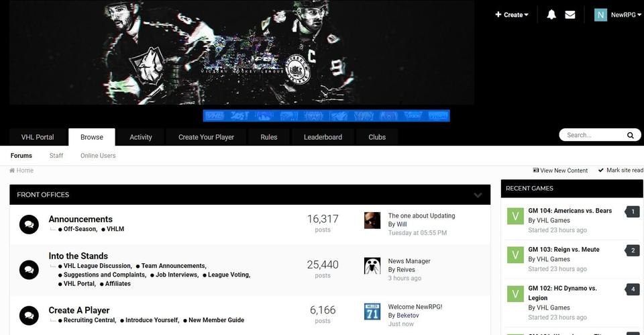Open the Introduce Yourself subforum
This screenshot has height=335, width=644.
tap(152, 320)
